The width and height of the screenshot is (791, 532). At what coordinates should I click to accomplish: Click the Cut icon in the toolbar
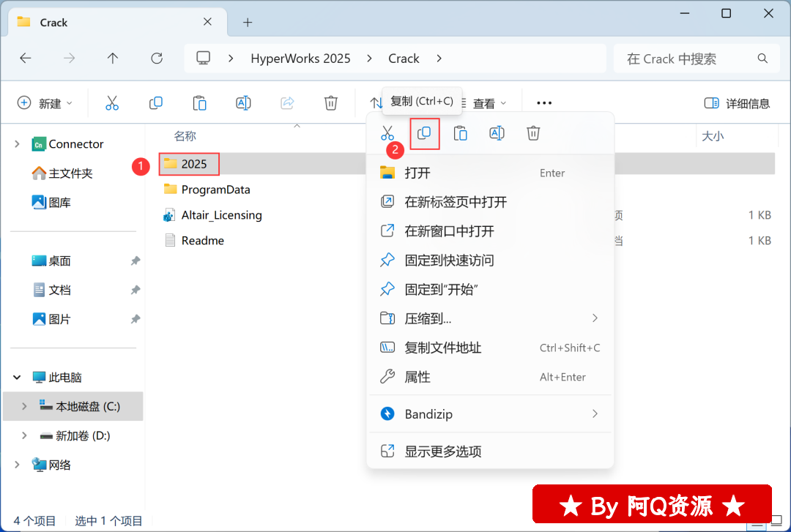(x=112, y=103)
